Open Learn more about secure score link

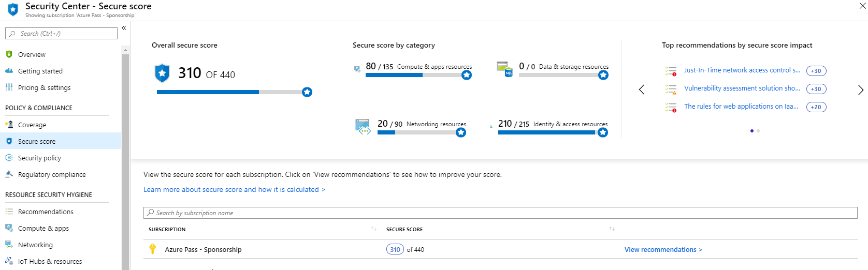pyautogui.click(x=234, y=189)
